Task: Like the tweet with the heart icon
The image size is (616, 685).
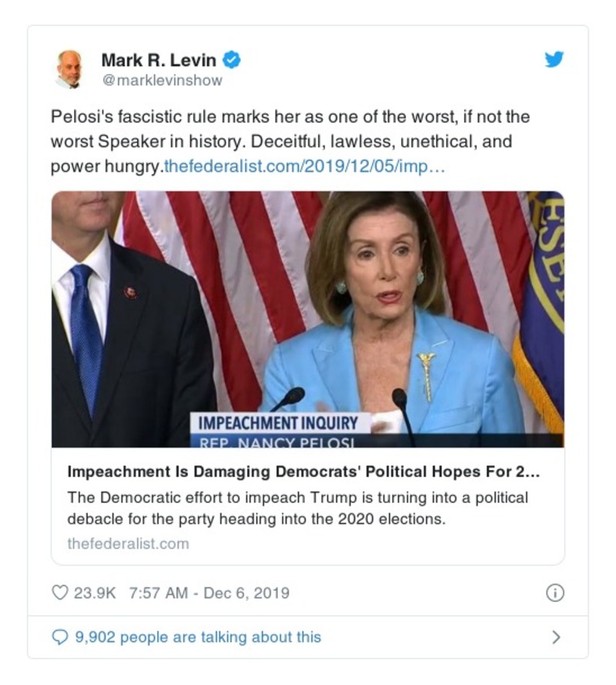Action: (x=60, y=593)
